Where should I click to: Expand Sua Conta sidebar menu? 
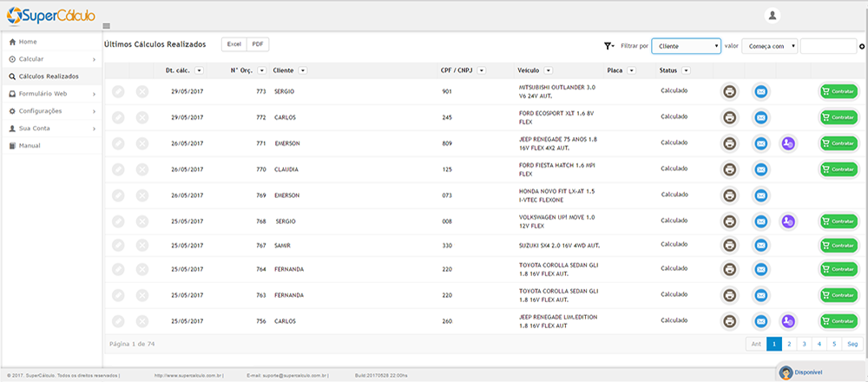point(51,128)
